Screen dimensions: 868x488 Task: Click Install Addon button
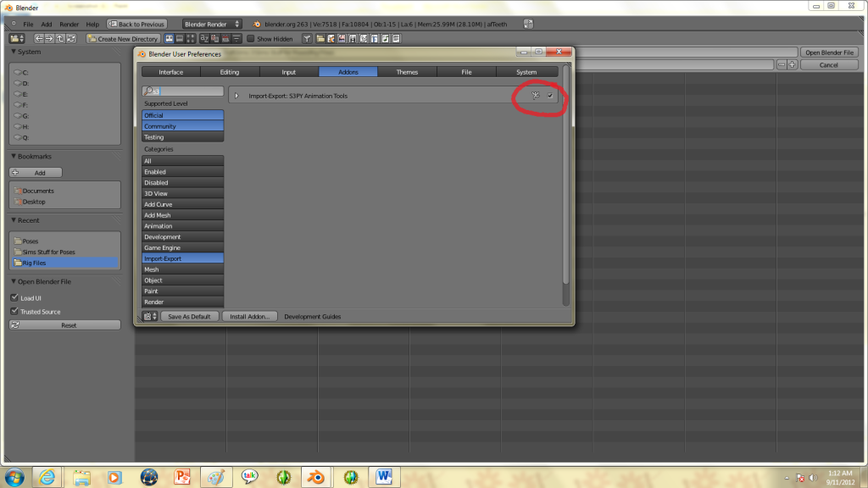(x=250, y=317)
